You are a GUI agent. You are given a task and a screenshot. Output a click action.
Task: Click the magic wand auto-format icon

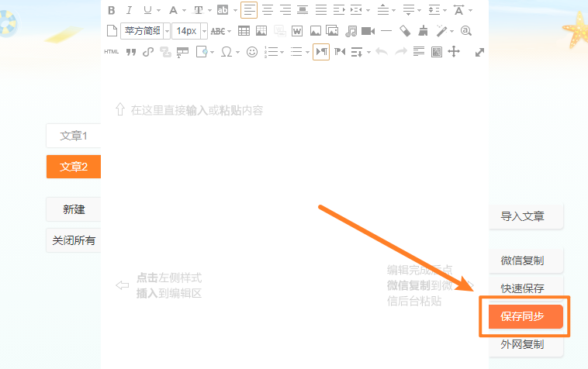441,31
